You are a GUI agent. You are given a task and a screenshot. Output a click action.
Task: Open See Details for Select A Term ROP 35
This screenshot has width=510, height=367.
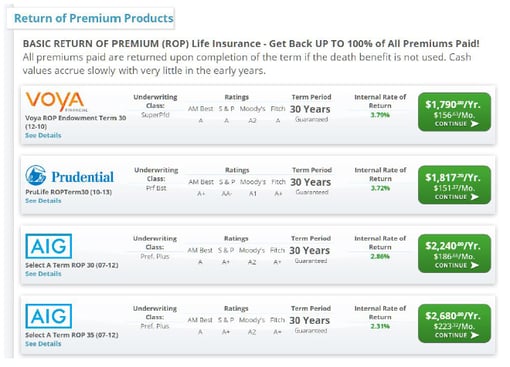[43, 344]
